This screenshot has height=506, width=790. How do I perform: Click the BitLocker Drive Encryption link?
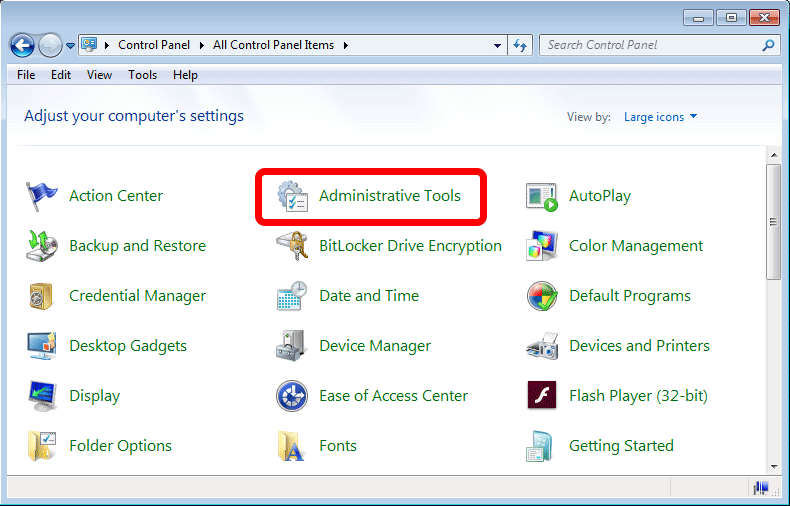click(410, 245)
